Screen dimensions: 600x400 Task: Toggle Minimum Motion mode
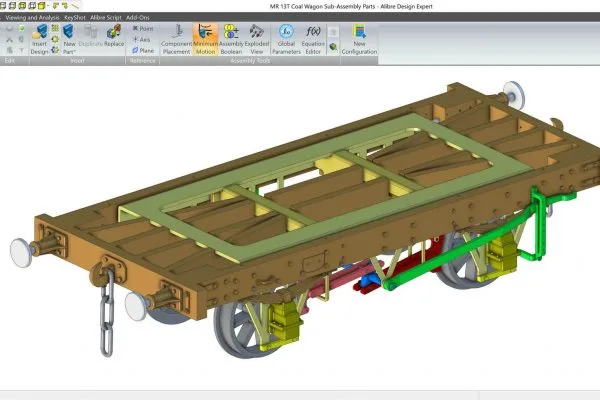point(205,39)
